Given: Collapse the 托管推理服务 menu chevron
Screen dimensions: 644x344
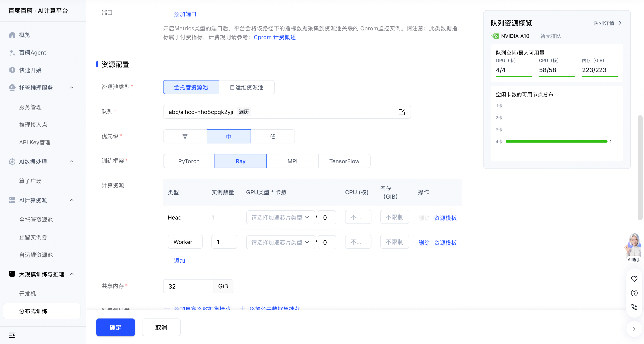Looking at the screenshot, I should 72,88.
